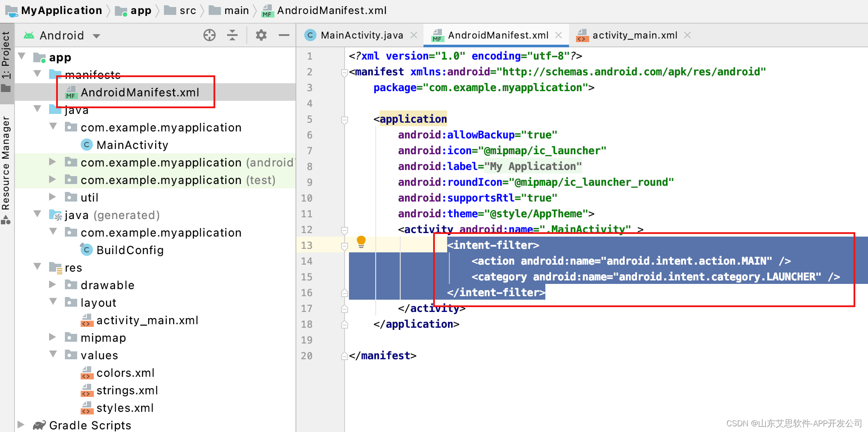The height and width of the screenshot is (432, 868).
Task: Click the class icon beside MainActivity
Action: coord(86,145)
